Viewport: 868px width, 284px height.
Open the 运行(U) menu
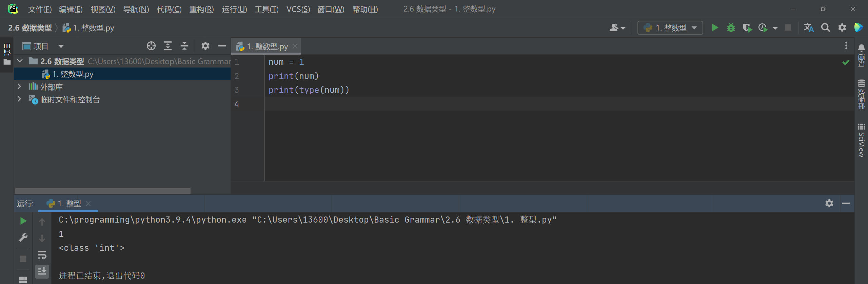234,9
